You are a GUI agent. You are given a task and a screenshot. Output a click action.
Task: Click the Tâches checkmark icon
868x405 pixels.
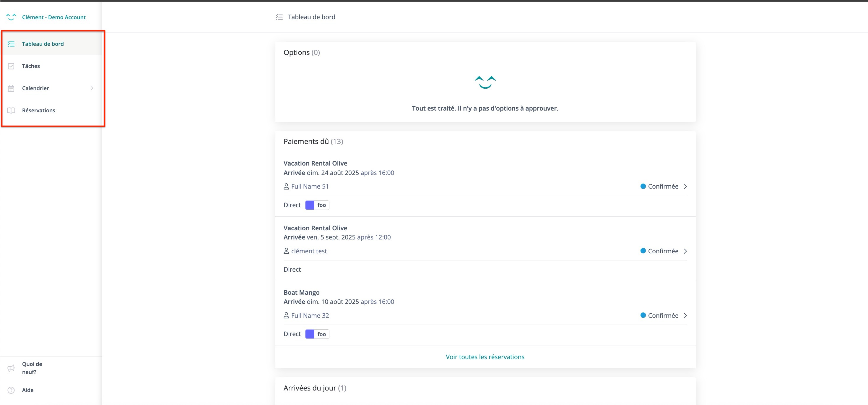pyautogui.click(x=11, y=66)
